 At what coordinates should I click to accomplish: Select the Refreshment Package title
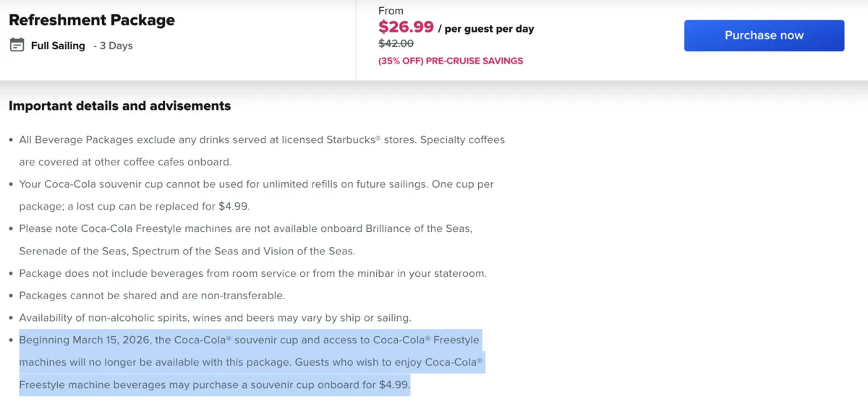tap(92, 20)
